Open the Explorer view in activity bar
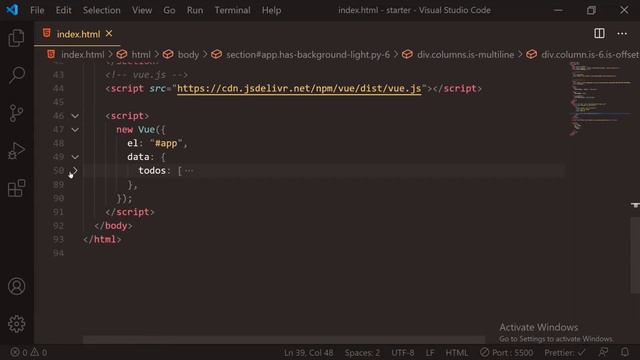The width and height of the screenshot is (640, 360). 16,38
